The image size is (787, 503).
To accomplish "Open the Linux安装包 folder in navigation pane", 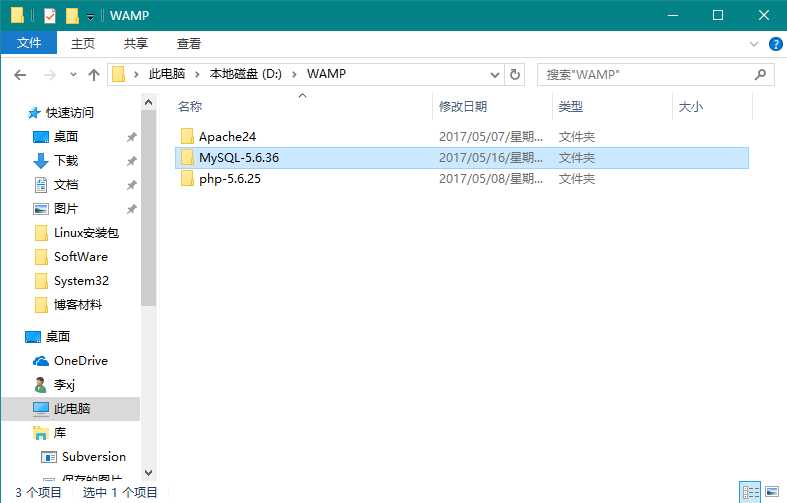I will point(86,233).
